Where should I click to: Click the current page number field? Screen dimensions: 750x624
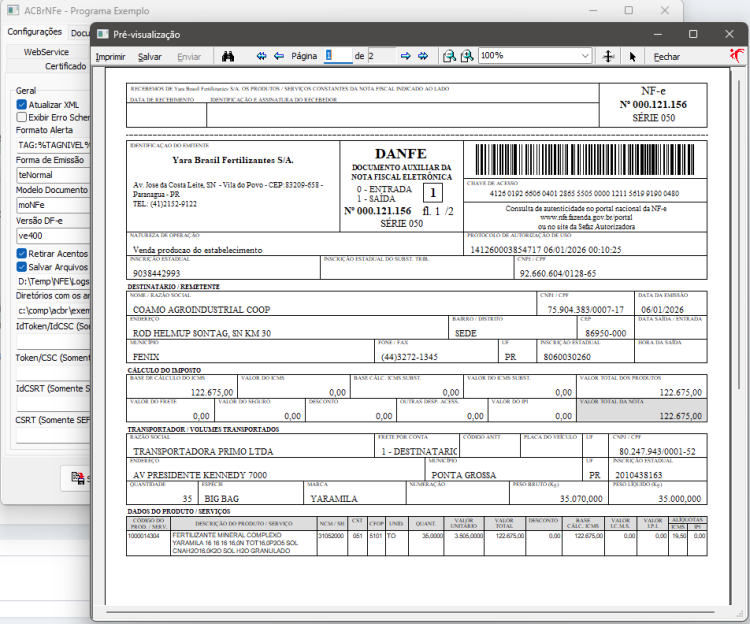[338, 55]
